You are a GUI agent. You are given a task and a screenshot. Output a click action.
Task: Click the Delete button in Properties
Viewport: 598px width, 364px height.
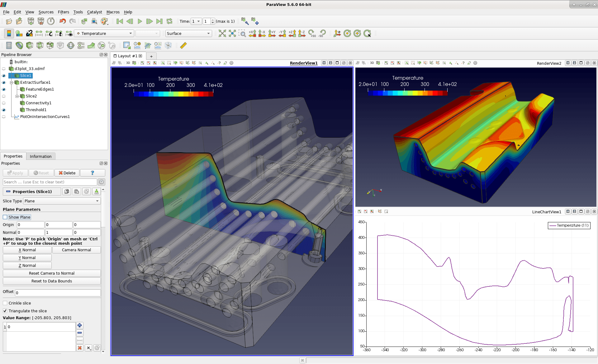point(67,173)
